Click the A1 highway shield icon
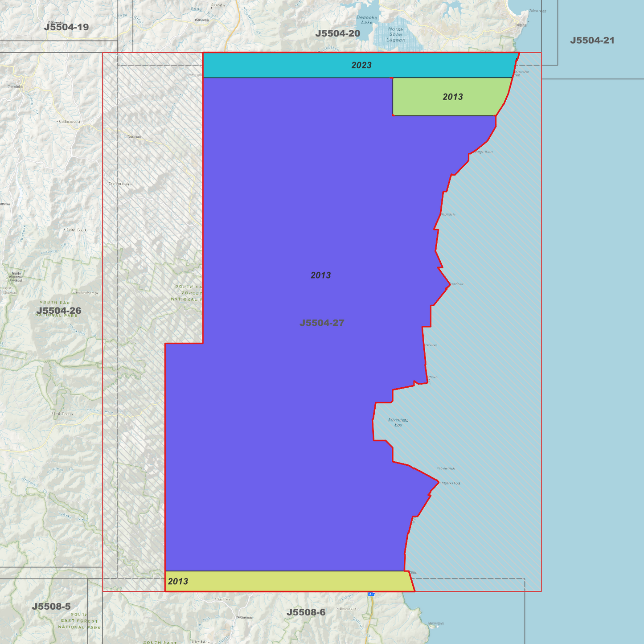The height and width of the screenshot is (644, 644). [371, 594]
